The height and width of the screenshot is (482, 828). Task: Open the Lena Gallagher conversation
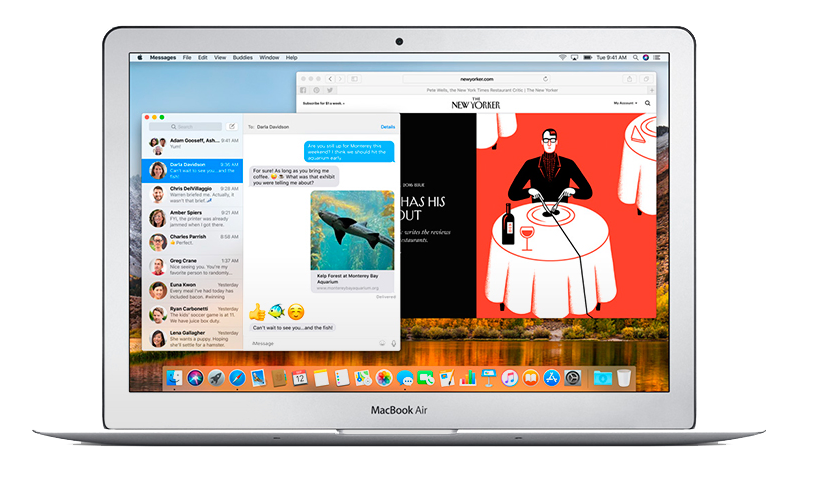click(192, 338)
